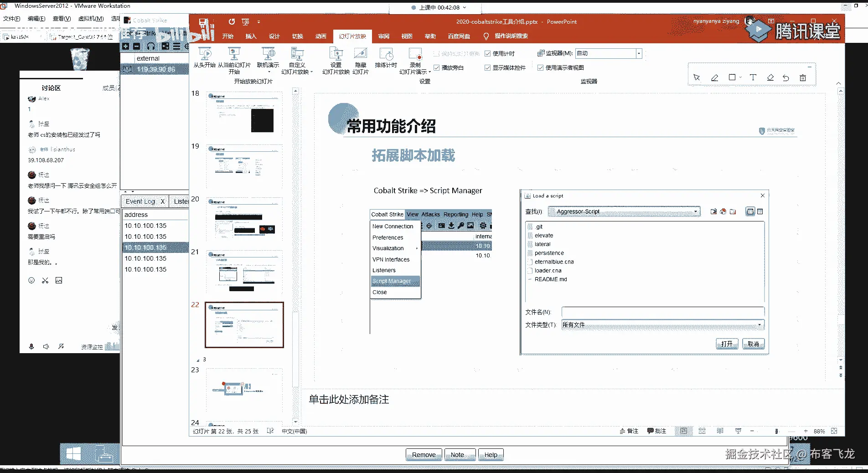Toggle 使用计时 checkbox

[x=488, y=54]
